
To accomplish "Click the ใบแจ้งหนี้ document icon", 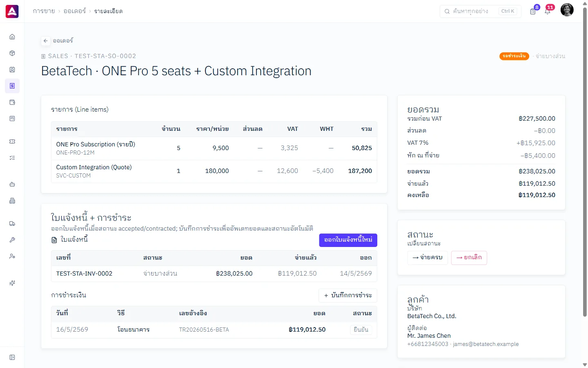I will 54,240.
